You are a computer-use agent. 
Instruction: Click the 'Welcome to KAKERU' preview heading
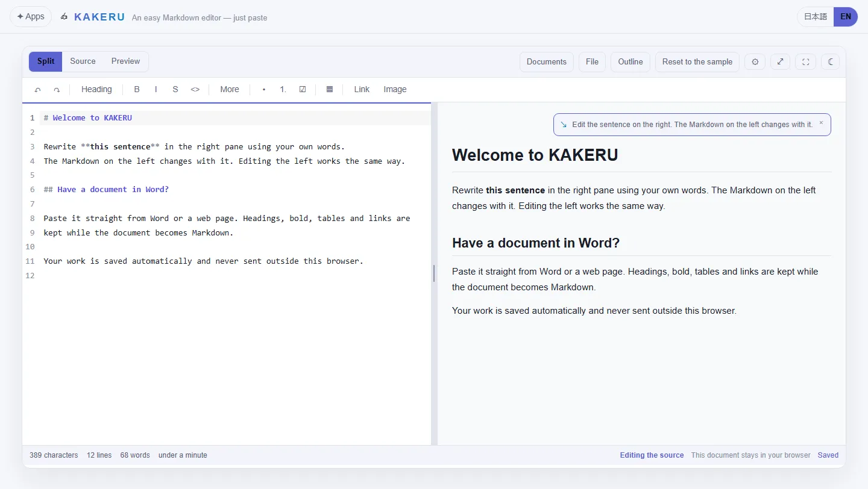pos(535,155)
